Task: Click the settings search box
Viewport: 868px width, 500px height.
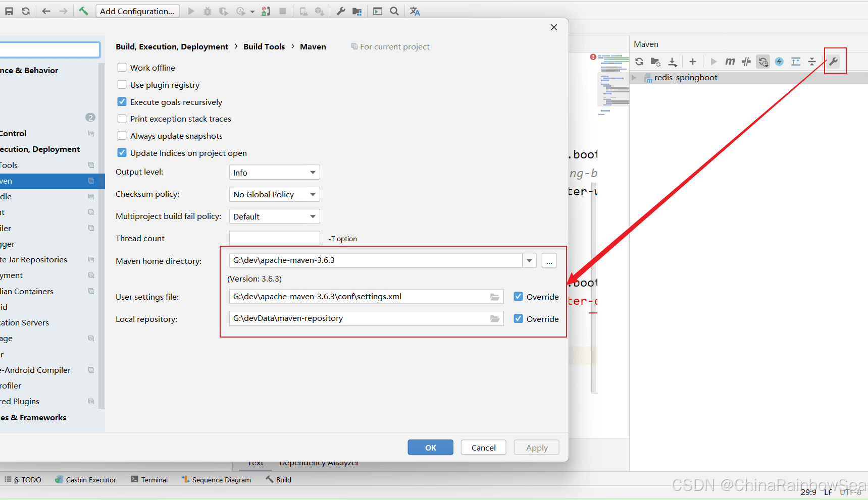Action: 49,49
